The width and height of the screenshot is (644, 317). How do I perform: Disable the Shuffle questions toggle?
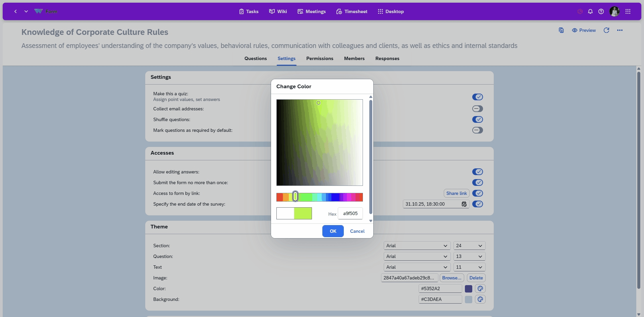click(x=477, y=119)
